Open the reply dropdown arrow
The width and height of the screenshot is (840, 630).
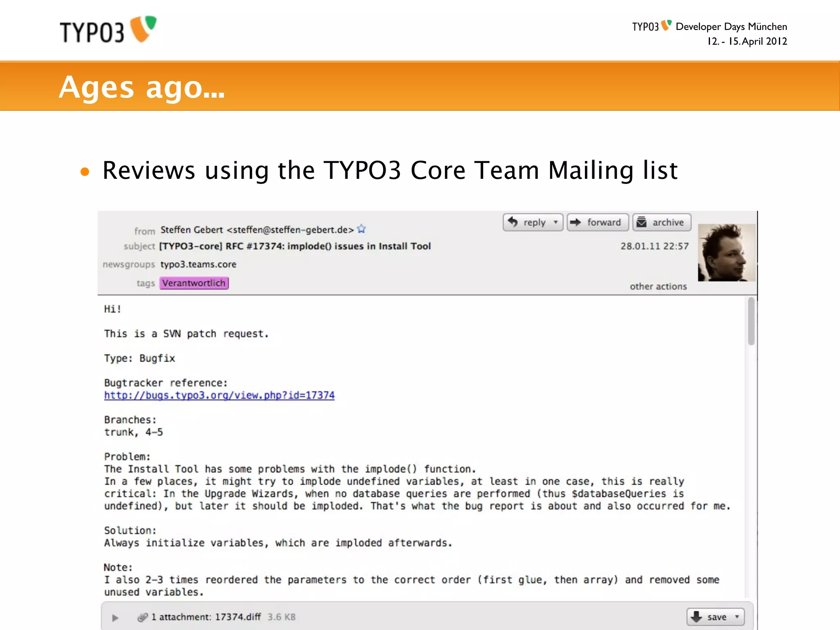coord(556,222)
